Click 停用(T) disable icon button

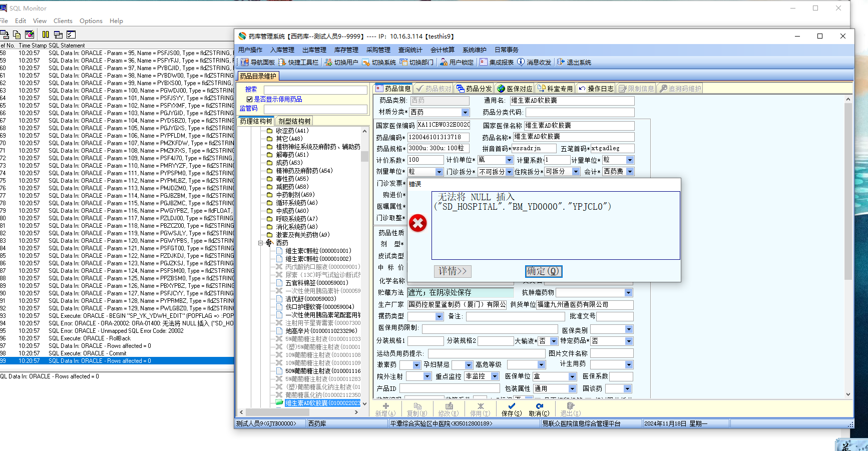480,409
